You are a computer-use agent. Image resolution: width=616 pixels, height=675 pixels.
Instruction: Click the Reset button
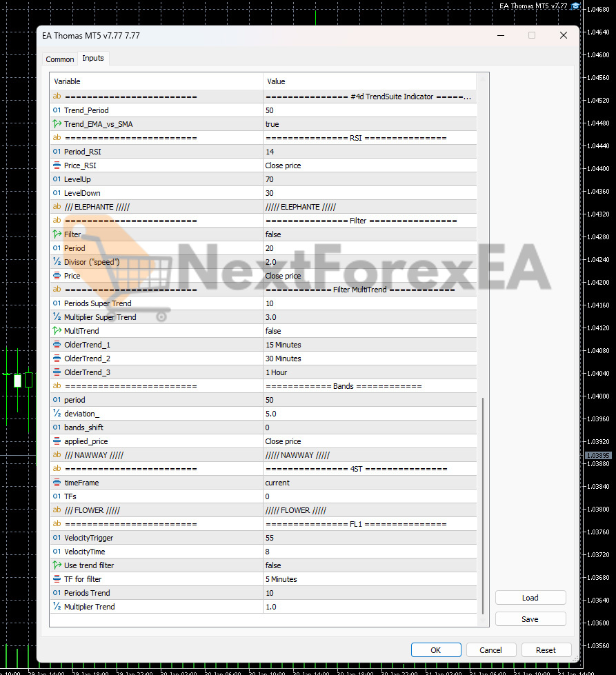coord(546,649)
